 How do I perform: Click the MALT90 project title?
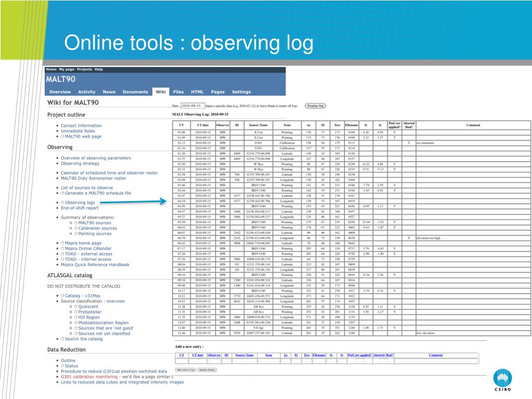click(61, 79)
